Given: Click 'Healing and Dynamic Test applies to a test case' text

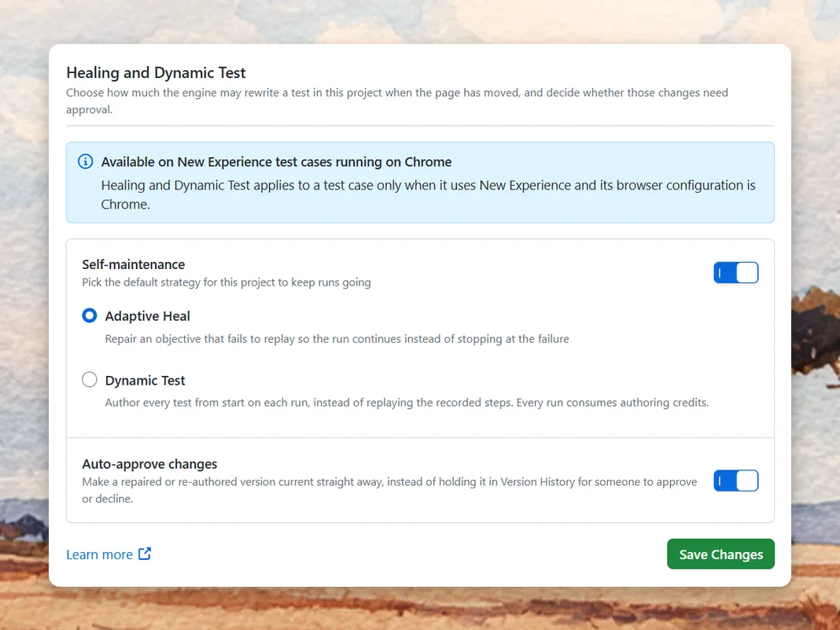Looking at the screenshot, I should click(x=428, y=194).
